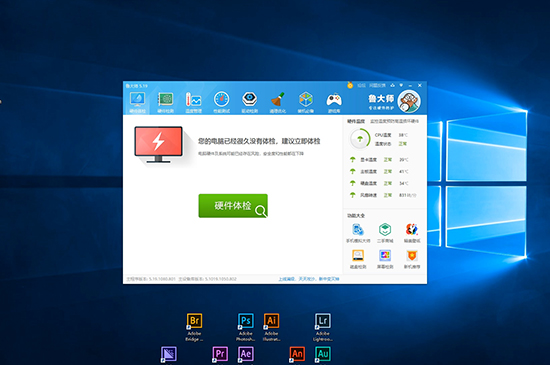Screen dimensions: 550x365
Task: Open the green 二手商城 box icon
Action: (385, 233)
